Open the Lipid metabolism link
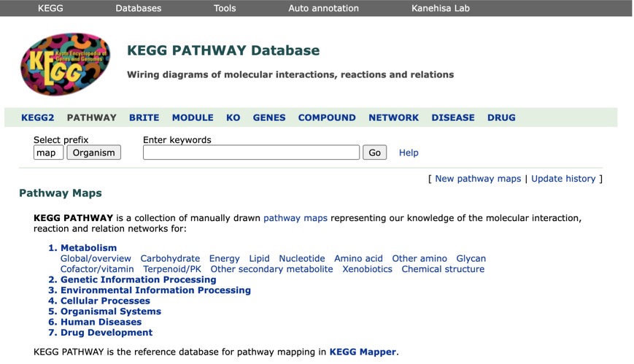 click(x=259, y=258)
